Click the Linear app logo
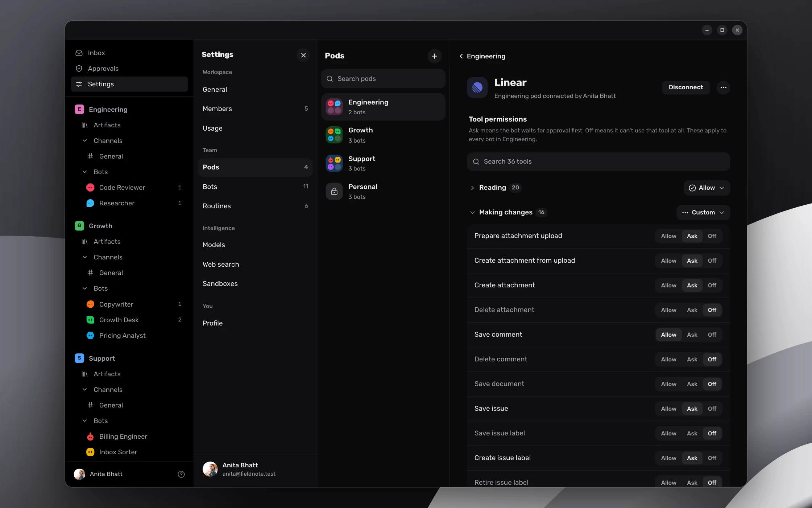This screenshot has width=812, height=508. tap(477, 87)
